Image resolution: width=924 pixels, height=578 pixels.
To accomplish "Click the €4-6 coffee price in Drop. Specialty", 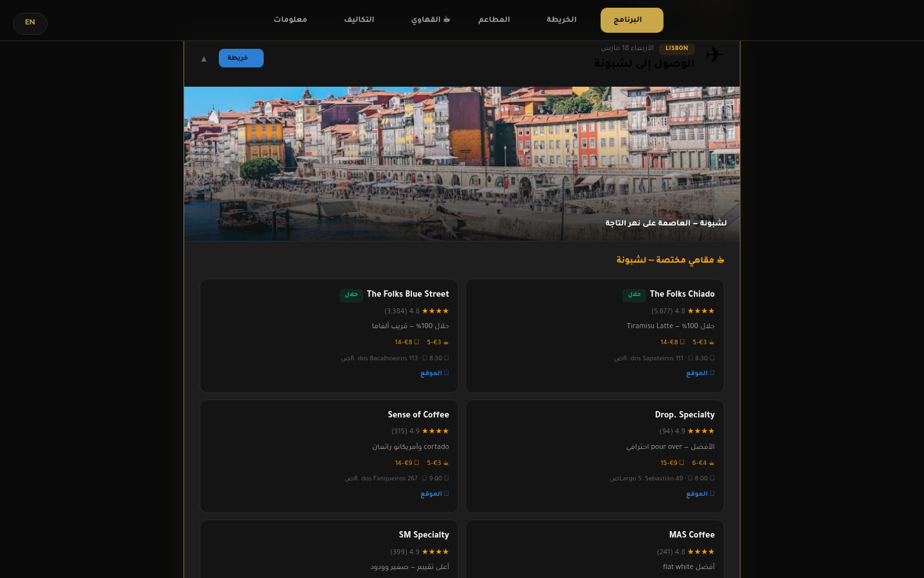I will (699, 463).
